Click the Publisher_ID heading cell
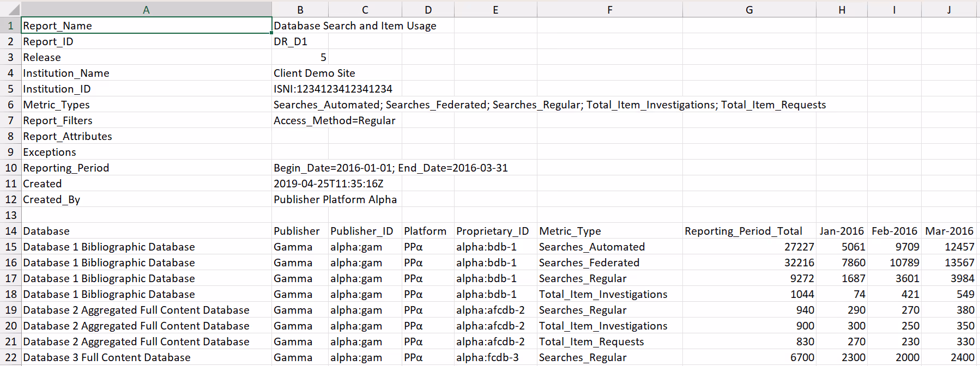 (365, 231)
